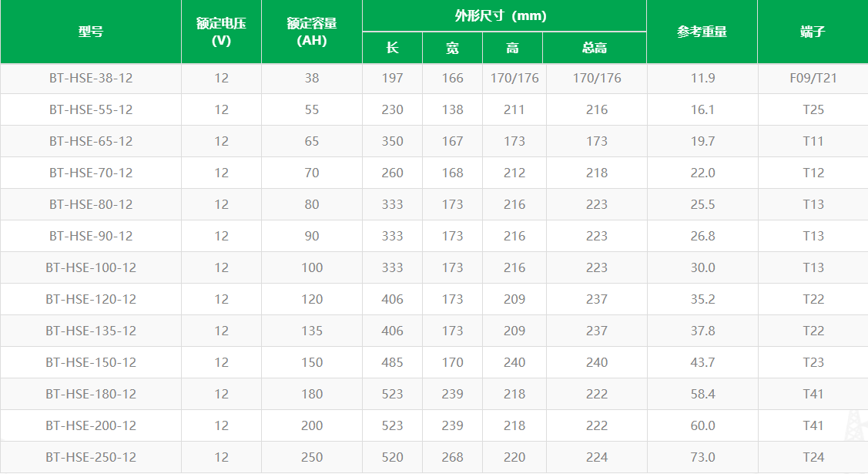Select the BT-HSE-150-12 model cell
This screenshot has width=868, height=474.
91,362
